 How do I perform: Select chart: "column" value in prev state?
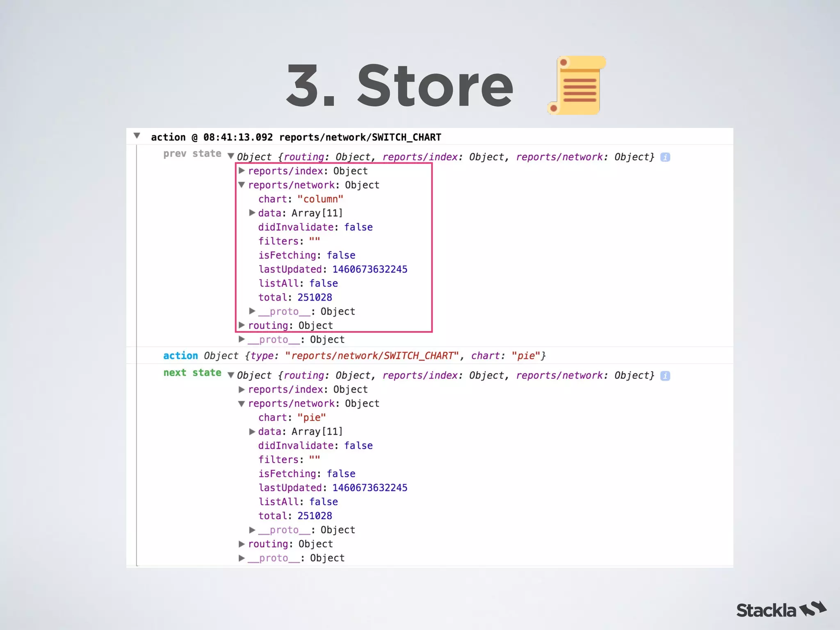click(x=320, y=199)
